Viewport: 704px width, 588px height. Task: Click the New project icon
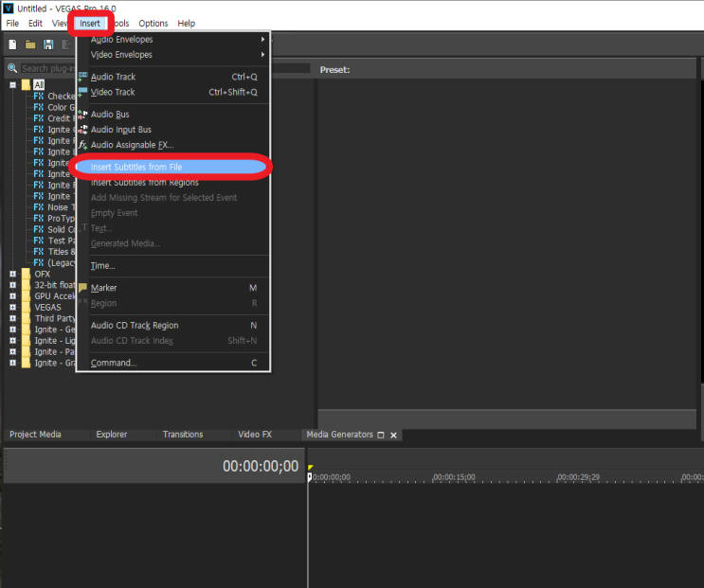(x=12, y=45)
